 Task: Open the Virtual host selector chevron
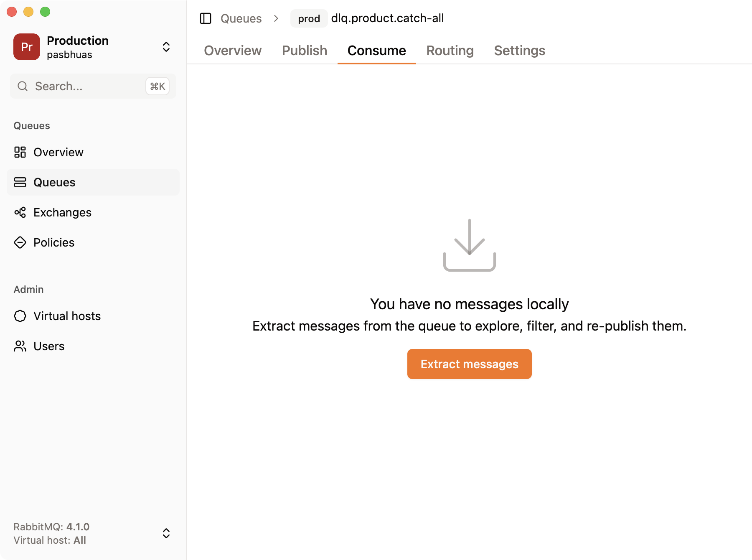point(166,533)
